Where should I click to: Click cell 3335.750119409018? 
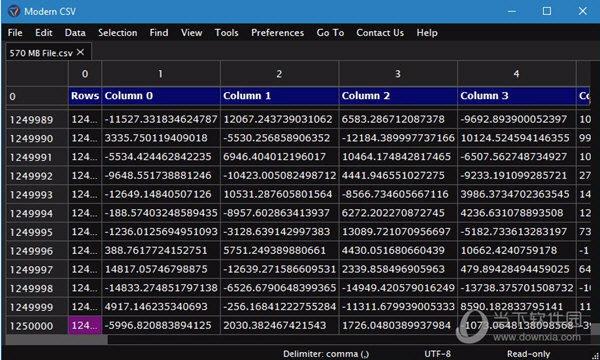pos(161,138)
